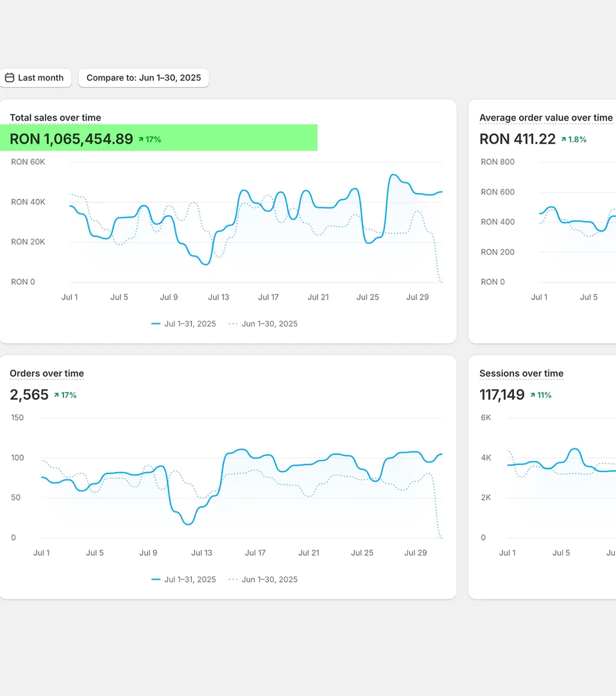Click the 117,149 sessions count
This screenshot has width=616, height=696.
click(x=502, y=395)
